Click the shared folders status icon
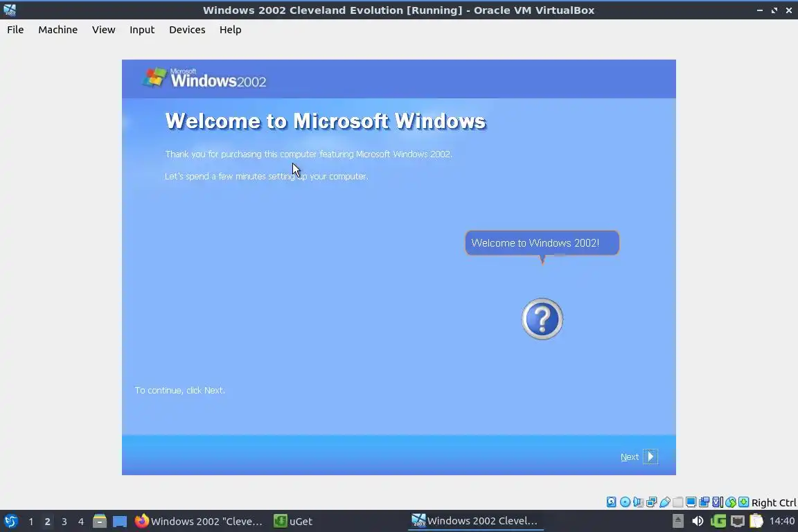This screenshot has height=532, width=798. click(x=678, y=502)
